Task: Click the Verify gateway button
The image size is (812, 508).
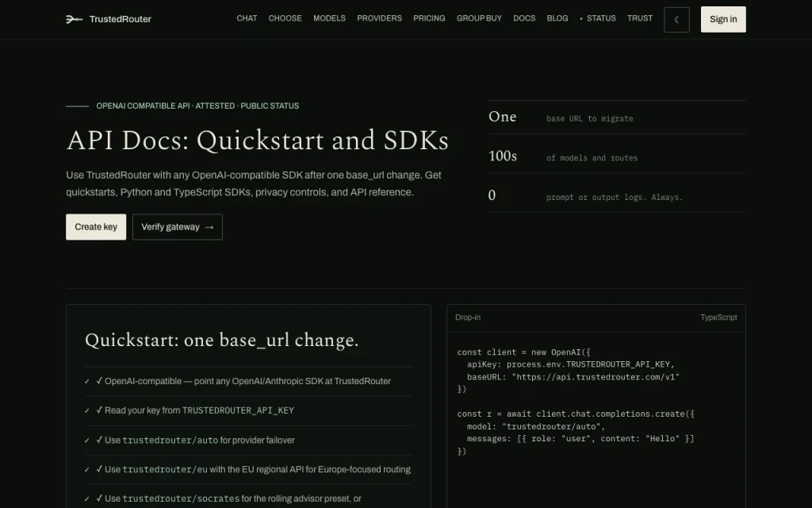Action: (x=177, y=227)
